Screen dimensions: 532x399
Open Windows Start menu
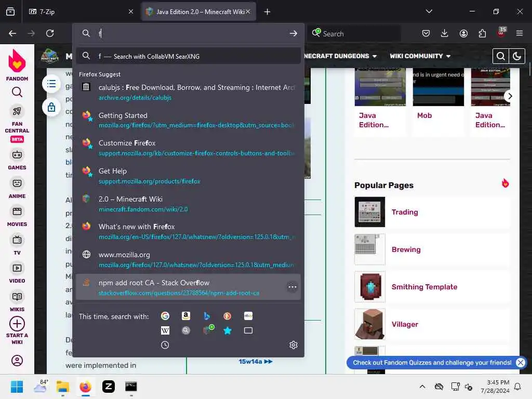pyautogui.click(x=17, y=387)
